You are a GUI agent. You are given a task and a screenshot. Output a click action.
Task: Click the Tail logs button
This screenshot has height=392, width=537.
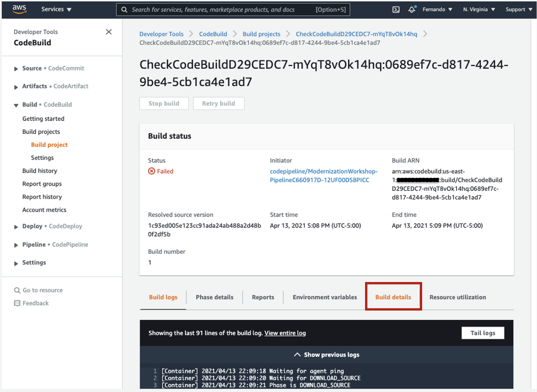483,333
